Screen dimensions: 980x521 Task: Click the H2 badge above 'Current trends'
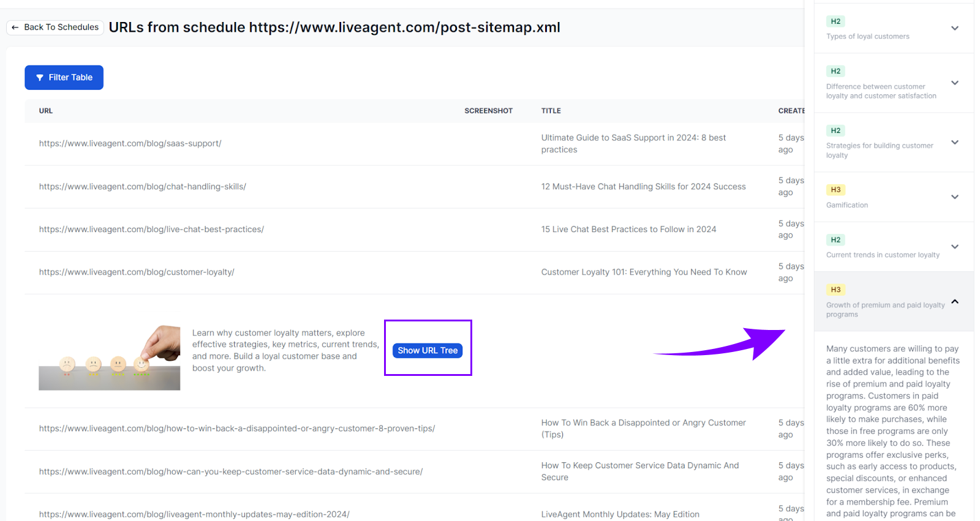835,240
